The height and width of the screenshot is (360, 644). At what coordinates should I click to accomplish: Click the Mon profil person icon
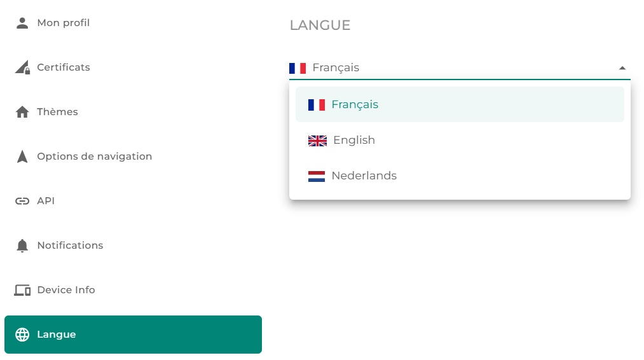(22, 23)
